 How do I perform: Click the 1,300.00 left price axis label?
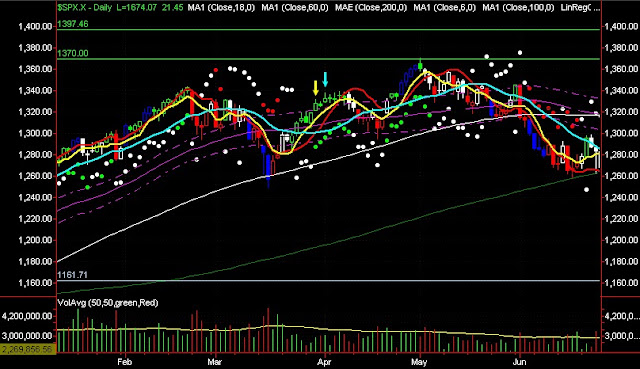[x=36, y=133]
